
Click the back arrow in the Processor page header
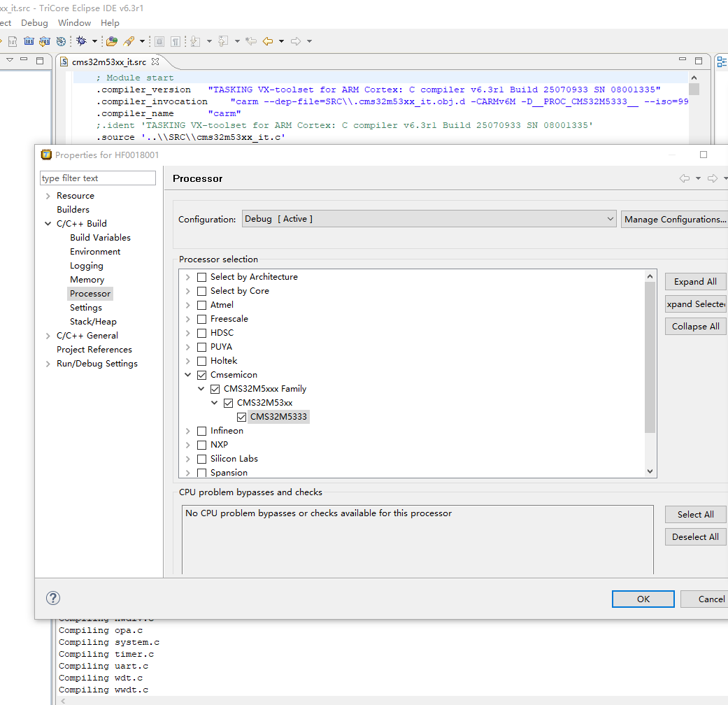(x=685, y=178)
